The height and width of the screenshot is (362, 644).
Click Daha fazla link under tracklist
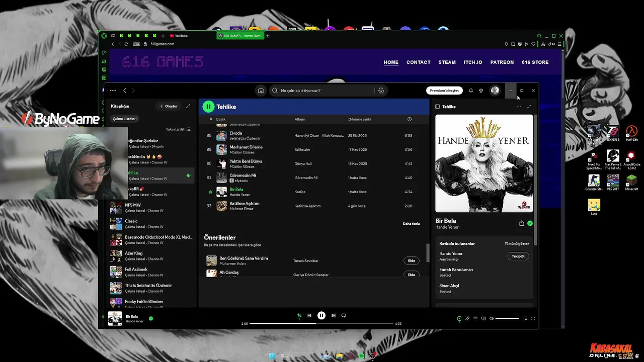[x=411, y=224]
